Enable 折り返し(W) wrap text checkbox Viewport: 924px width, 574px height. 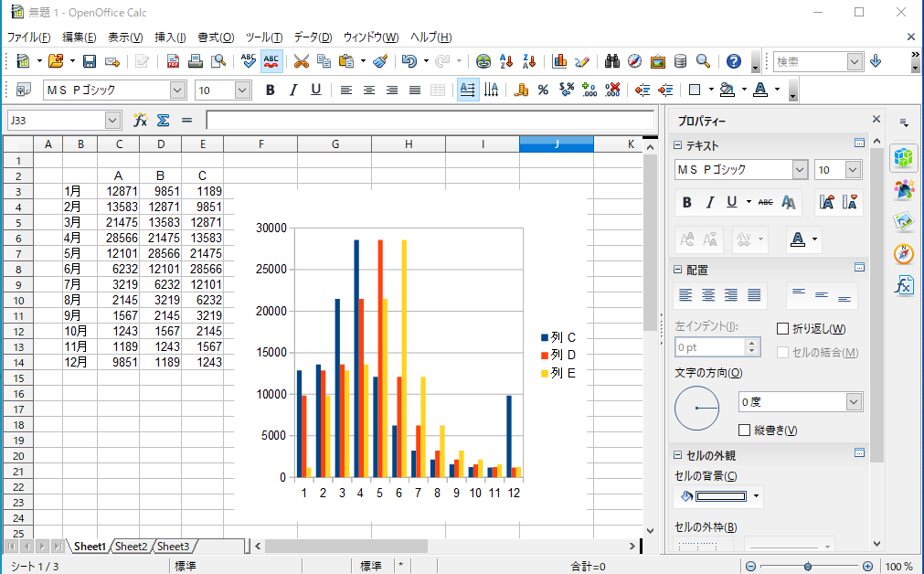pyautogui.click(x=782, y=329)
